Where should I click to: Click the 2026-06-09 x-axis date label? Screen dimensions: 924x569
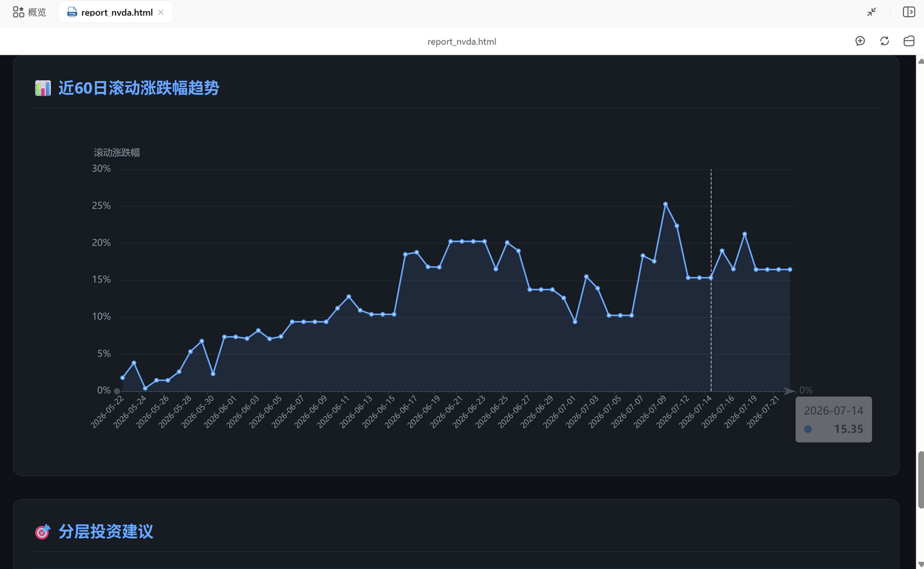point(311,412)
